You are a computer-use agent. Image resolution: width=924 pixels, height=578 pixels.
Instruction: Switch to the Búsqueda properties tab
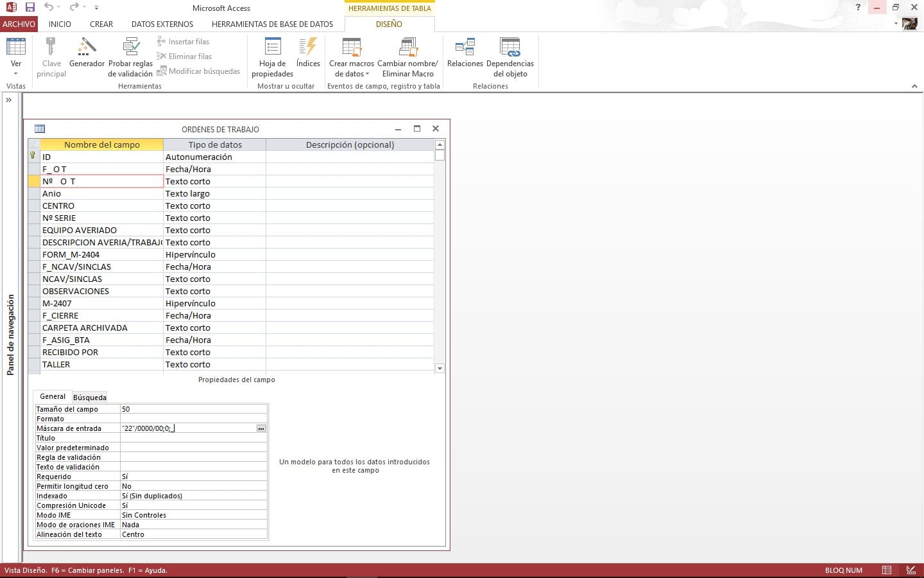coord(90,398)
